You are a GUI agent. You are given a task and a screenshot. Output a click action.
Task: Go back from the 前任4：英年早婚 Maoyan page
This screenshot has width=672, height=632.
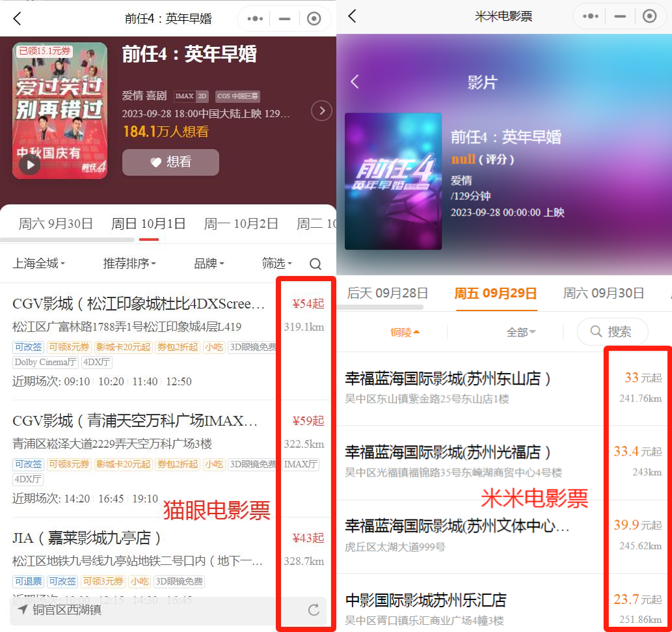(x=17, y=18)
